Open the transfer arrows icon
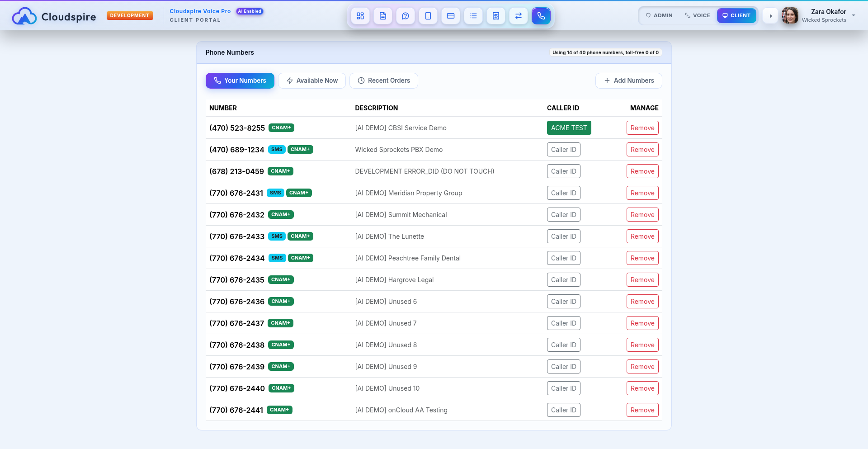The width and height of the screenshot is (868, 449). pos(519,16)
